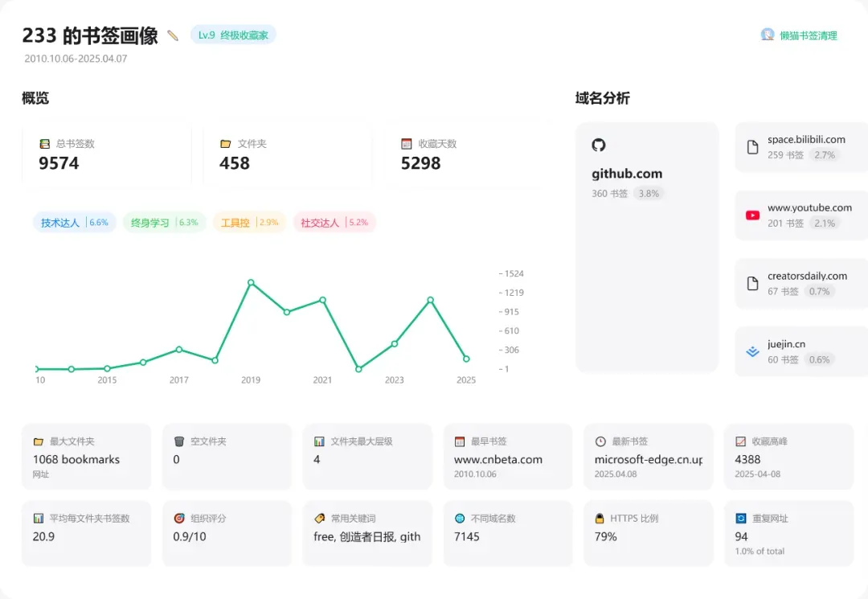Click the microsoft-edge.cn latest bookmark text

[649, 459]
